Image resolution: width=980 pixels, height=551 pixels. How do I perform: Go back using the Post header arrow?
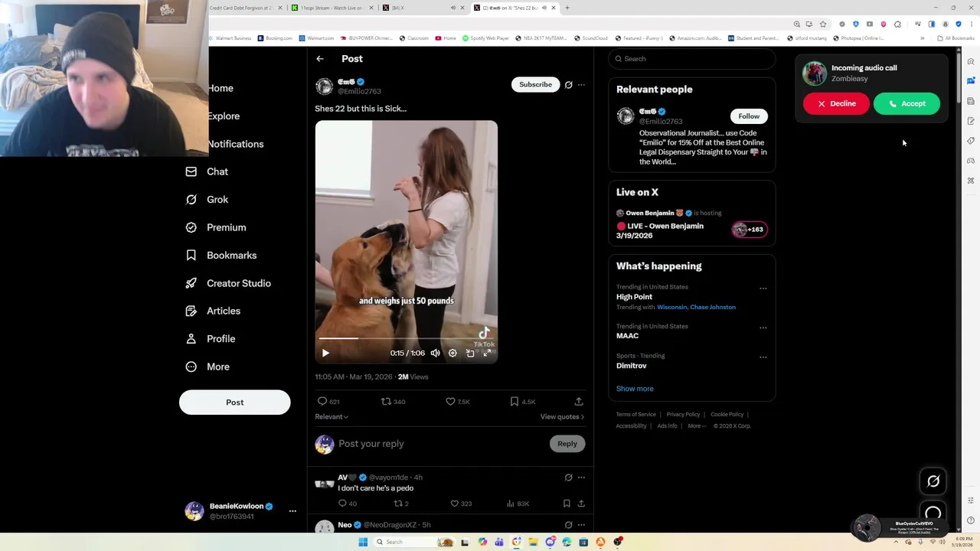(320, 59)
